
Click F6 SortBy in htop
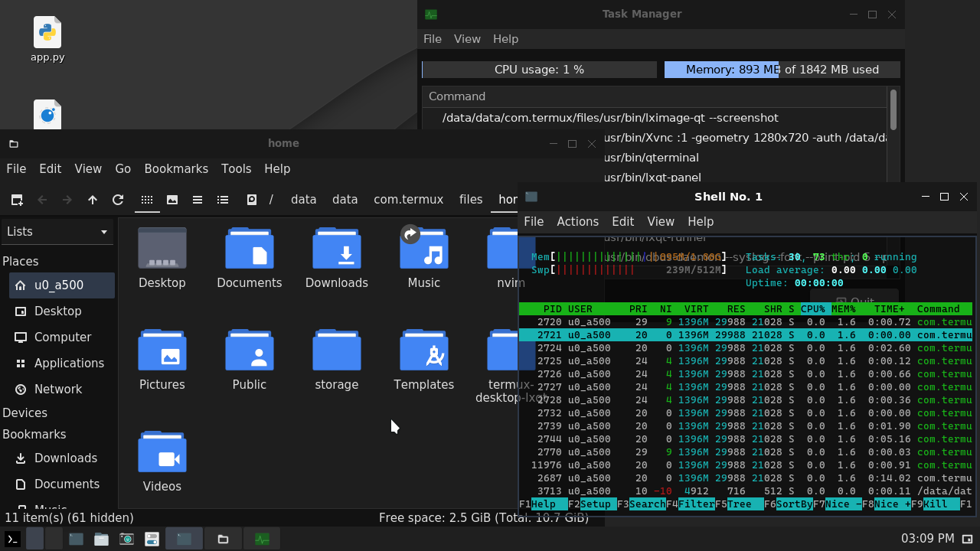(x=789, y=504)
